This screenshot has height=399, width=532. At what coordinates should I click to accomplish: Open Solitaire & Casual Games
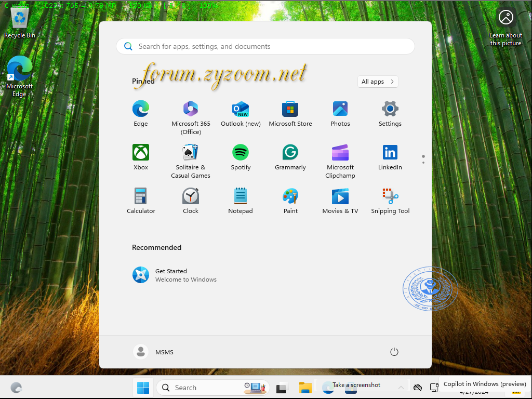(x=191, y=161)
